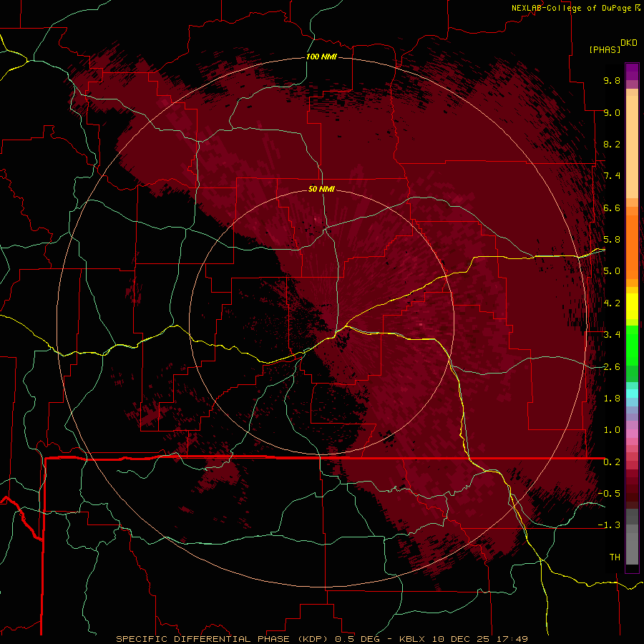Click the 50 NMI range ring label

point(321,189)
